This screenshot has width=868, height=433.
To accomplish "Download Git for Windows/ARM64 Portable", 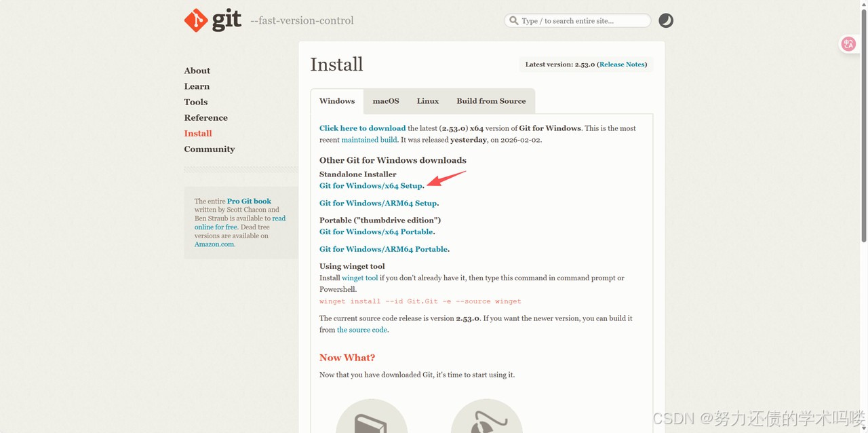I will [383, 249].
